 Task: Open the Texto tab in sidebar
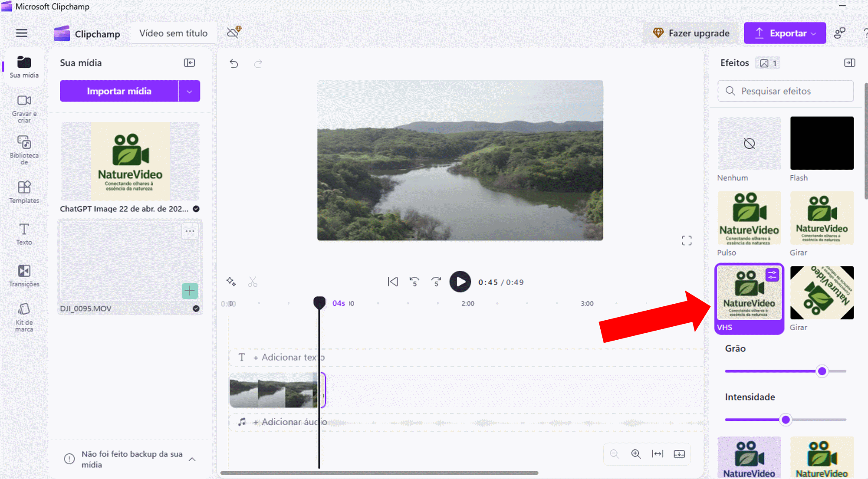tap(24, 234)
